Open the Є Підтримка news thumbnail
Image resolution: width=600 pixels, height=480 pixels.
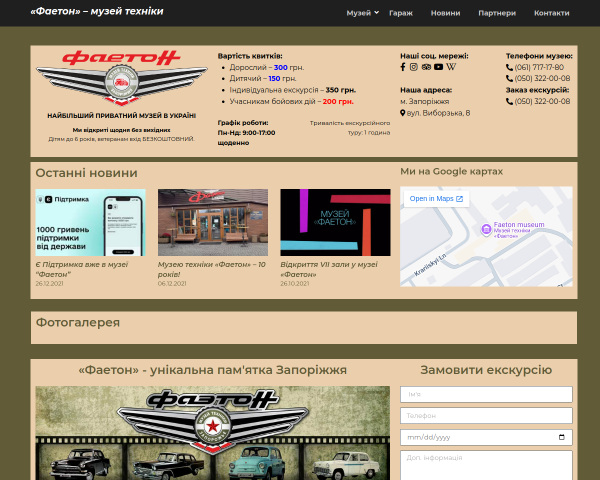91,222
